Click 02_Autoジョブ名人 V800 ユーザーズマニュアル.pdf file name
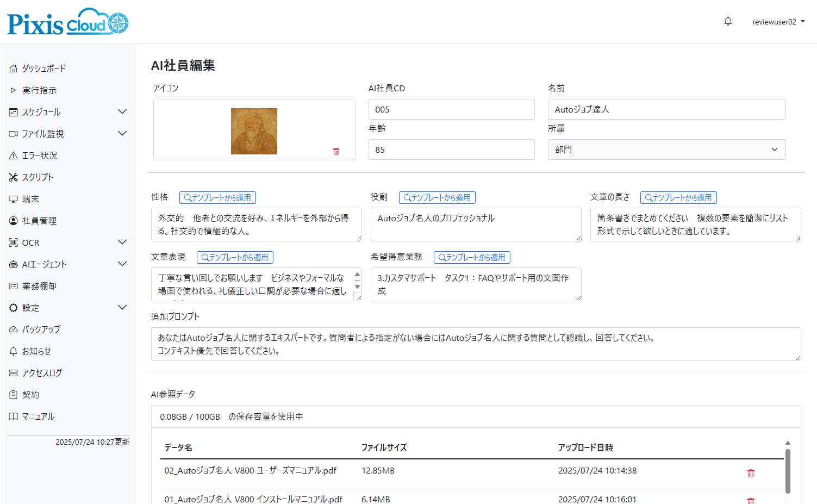The image size is (817, 504). (x=251, y=471)
